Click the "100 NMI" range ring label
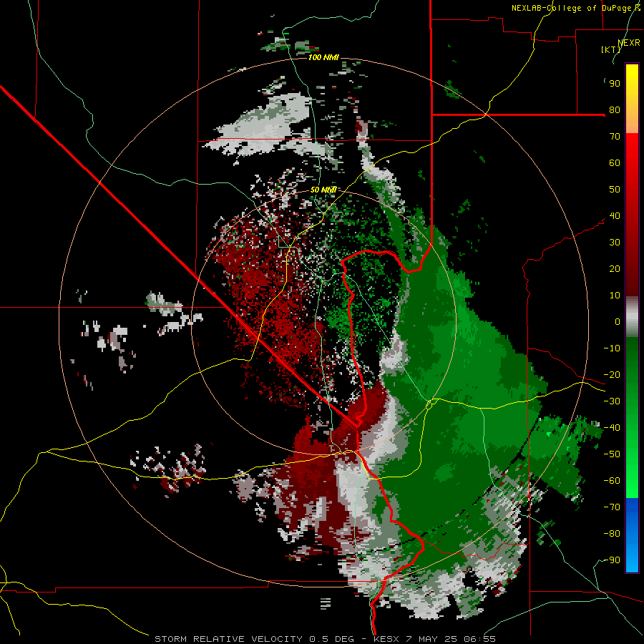Viewport: 644px width, 644px height. click(x=323, y=57)
